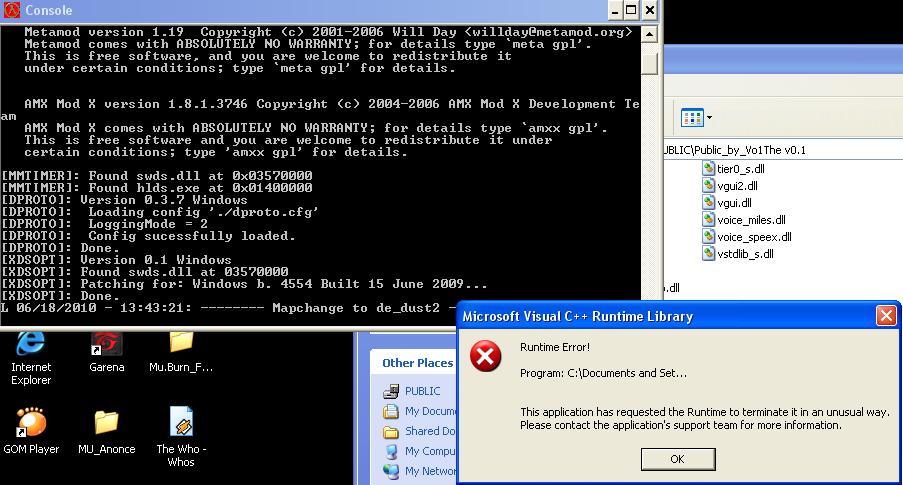Open GOM Player desktop shortcut
The width and height of the screenshot is (903, 485).
pos(31,431)
